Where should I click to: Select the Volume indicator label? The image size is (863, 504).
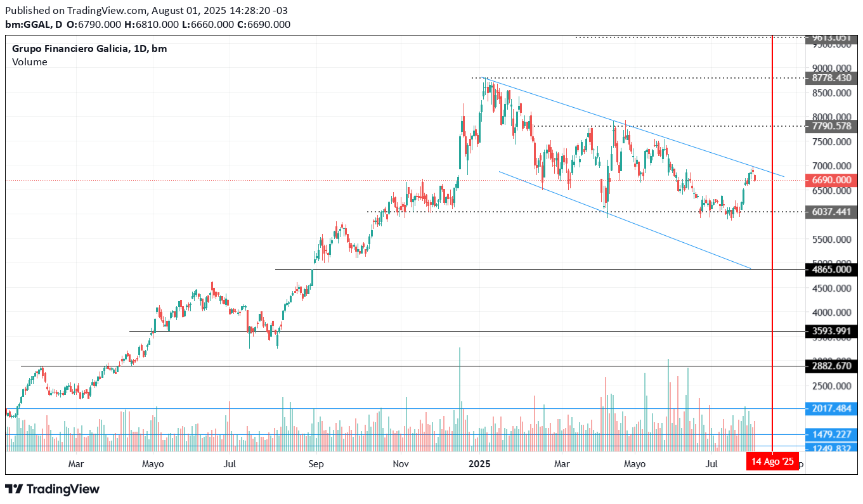[29, 62]
